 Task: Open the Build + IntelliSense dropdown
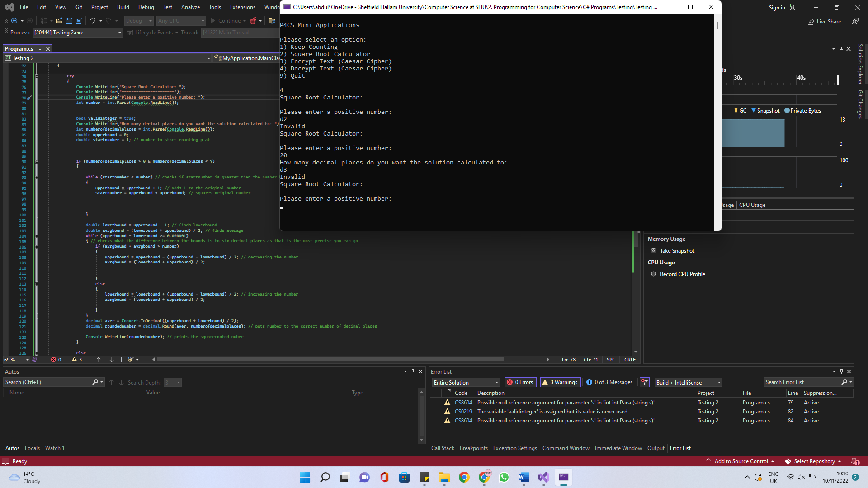point(688,382)
